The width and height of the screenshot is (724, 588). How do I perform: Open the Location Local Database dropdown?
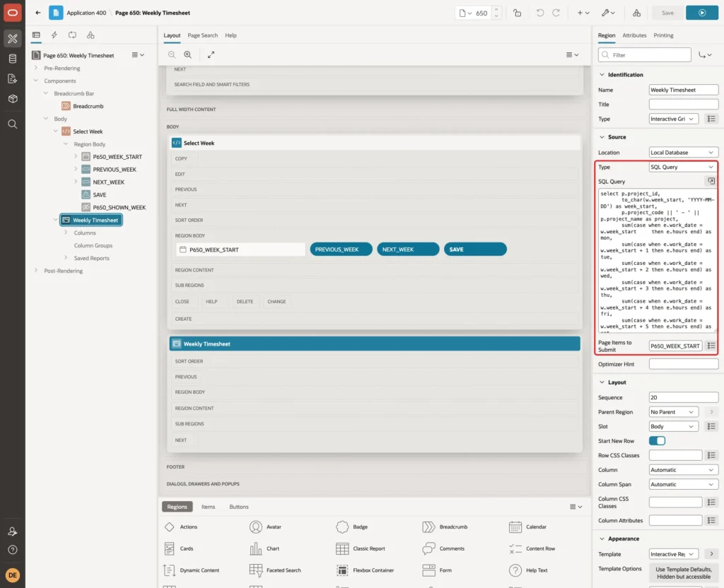coord(683,153)
